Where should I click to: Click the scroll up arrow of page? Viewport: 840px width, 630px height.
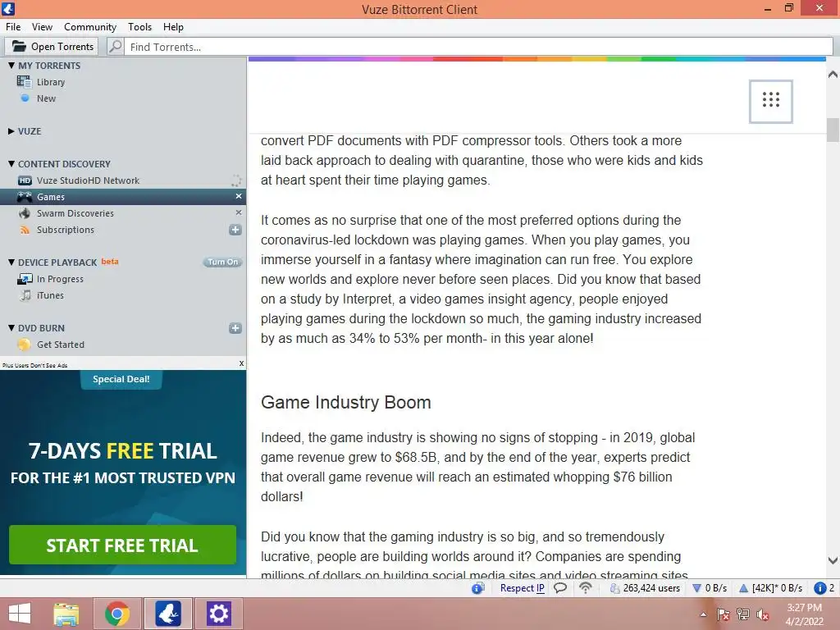click(833, 75)
